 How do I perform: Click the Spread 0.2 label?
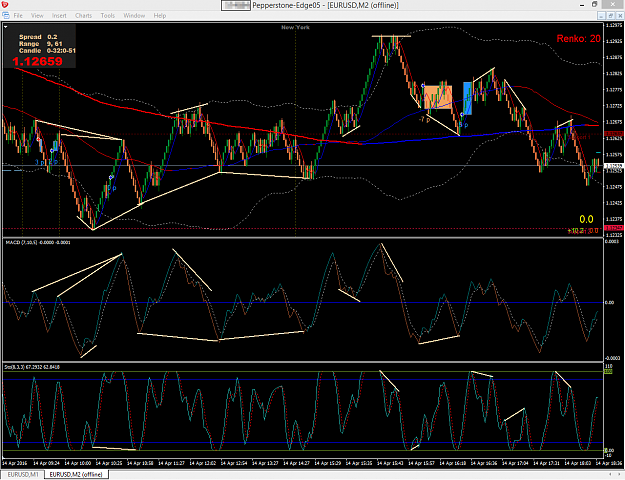click(38, 37)
